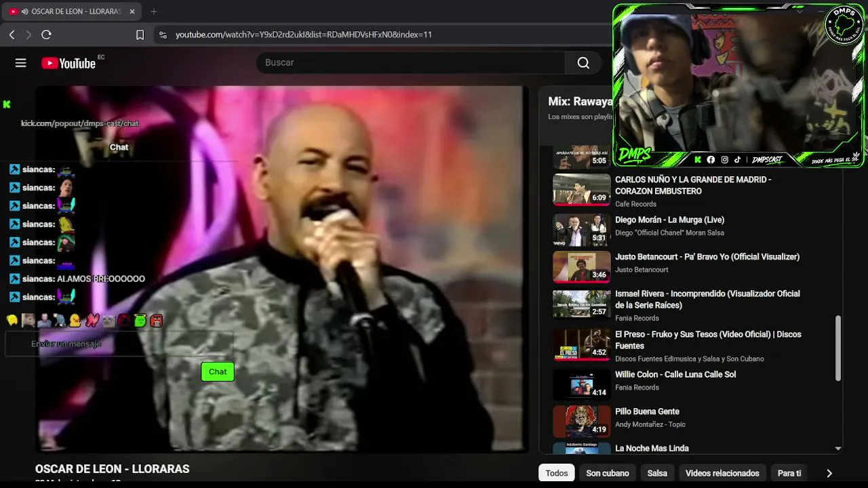Click the 'AI.AMOS BRI:OOOOOO' chat message
This screenshot has height=488, width=868.
[101, 279]
